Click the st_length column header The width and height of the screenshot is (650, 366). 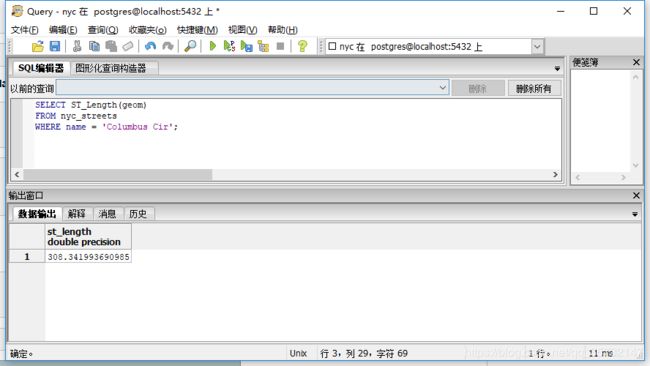(88, 237)
